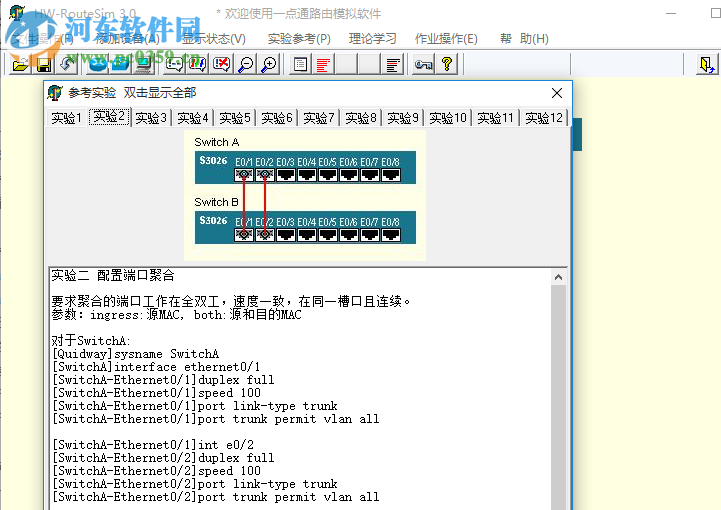Switch to the 实验9 tab

tap(403, 118)
